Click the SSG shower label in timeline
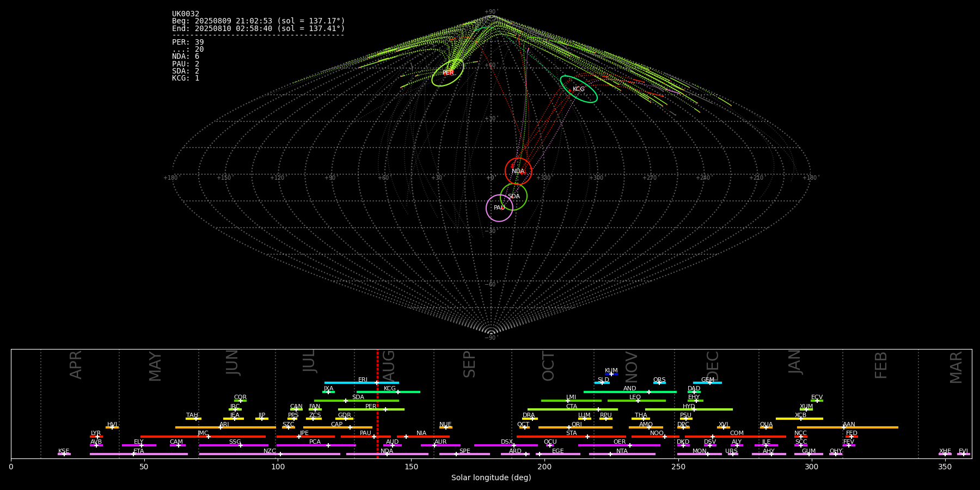980x490 pixels. point(235,442)
